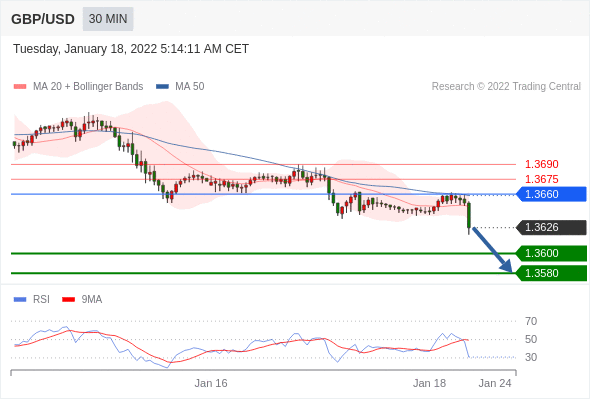Click the RSI legend label

click(41, 300)
